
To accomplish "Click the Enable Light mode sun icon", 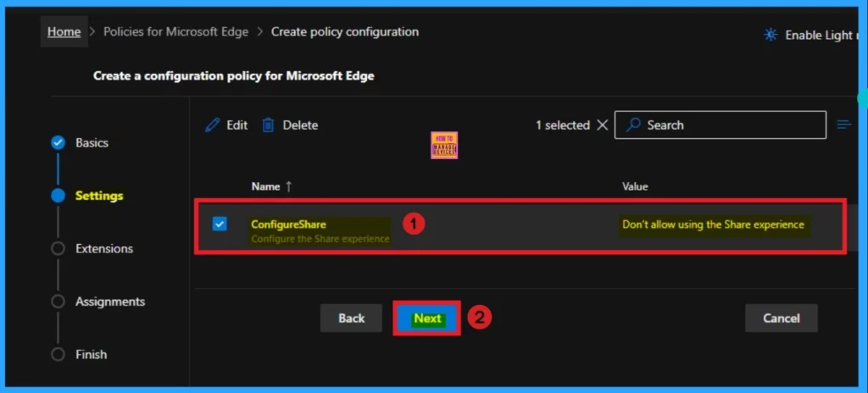I will point(771,35).
